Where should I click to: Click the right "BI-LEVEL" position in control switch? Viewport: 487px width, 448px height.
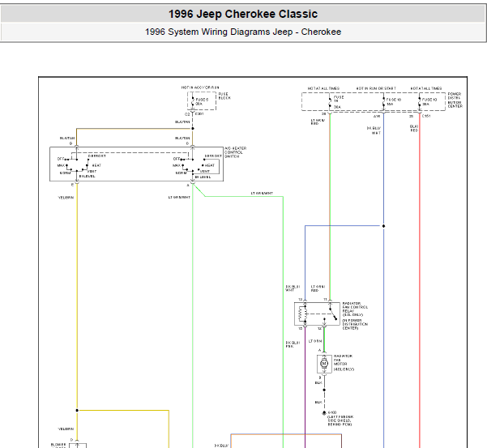pos(203,177)
